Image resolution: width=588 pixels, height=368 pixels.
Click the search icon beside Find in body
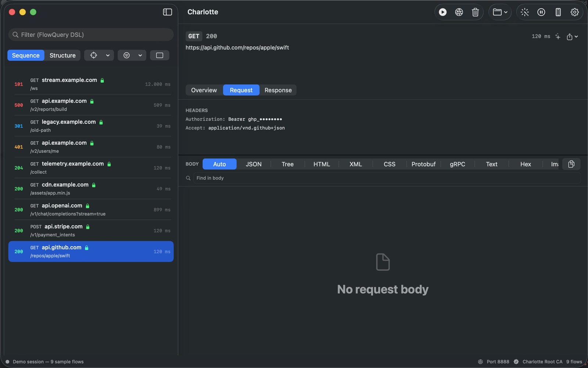[x=188, y=178]
